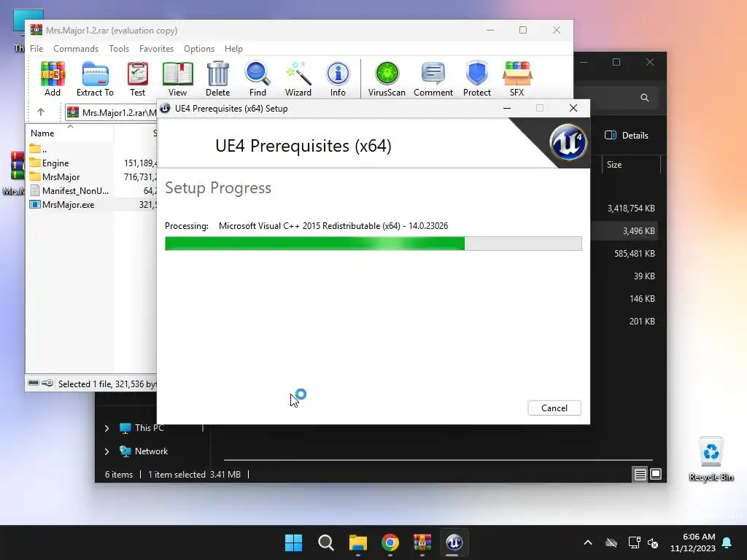Switch to large thumbnails view in File Explorer
The width and height of the screenshot is (747, 560).
point(656,474)
